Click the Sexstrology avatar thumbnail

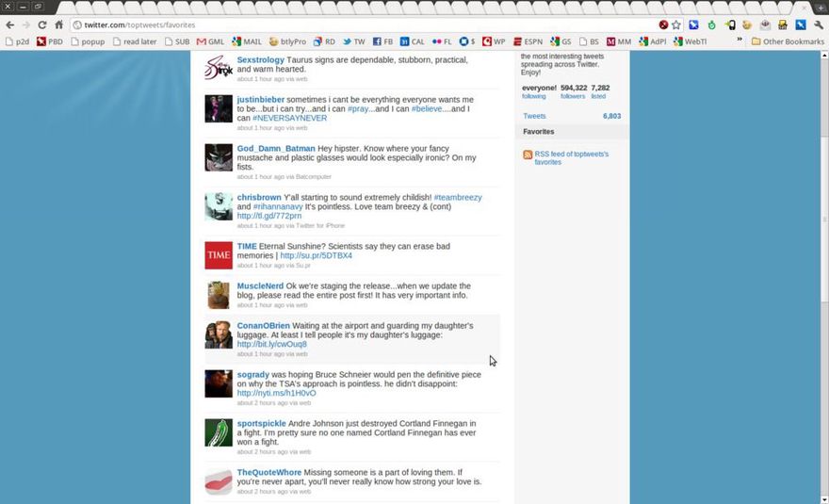(x=219, y=68)
